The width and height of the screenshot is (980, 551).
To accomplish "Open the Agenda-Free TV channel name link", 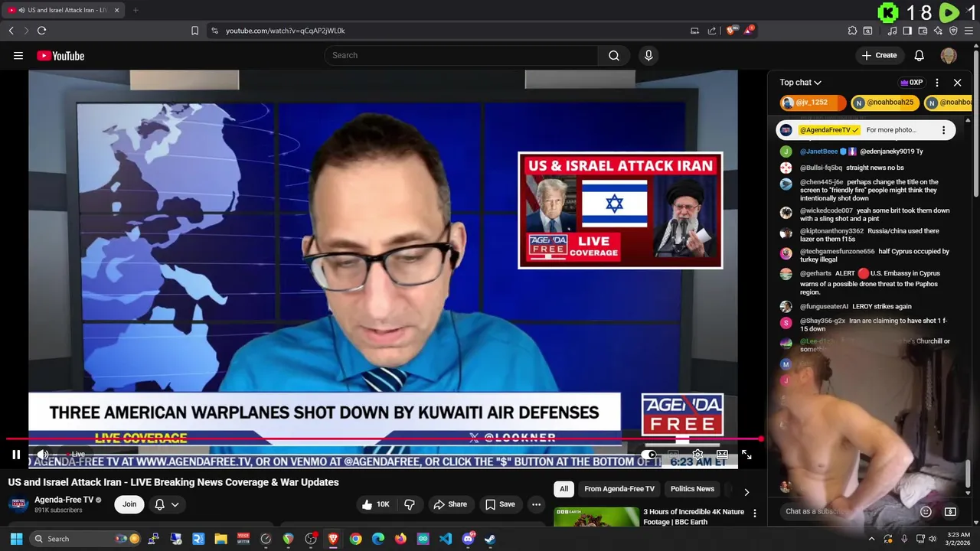I will click(x=64, y=500).
